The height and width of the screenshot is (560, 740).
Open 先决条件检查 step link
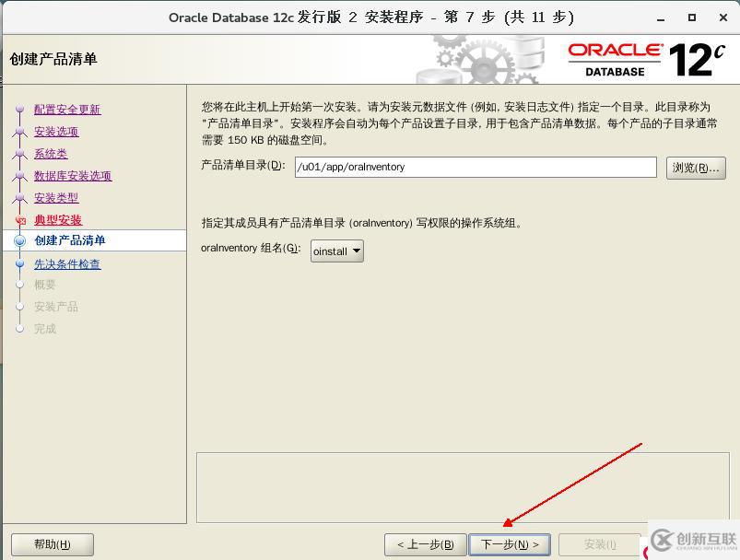point(67,264)
